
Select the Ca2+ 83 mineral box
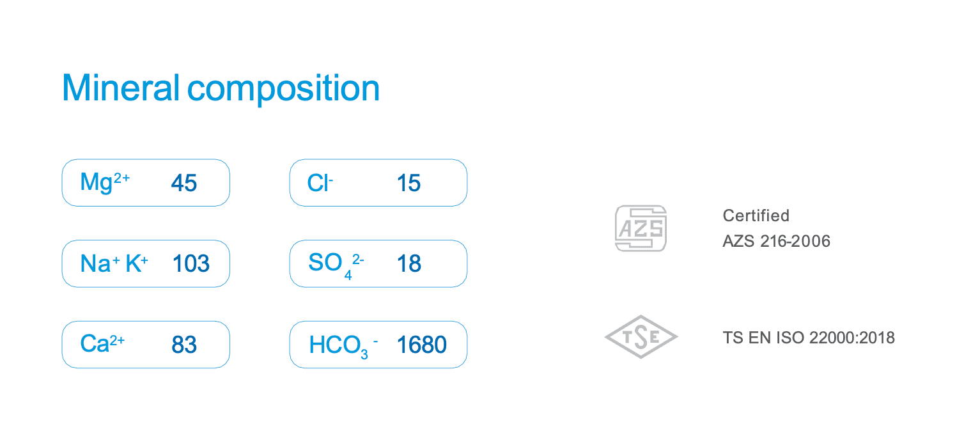146,345
